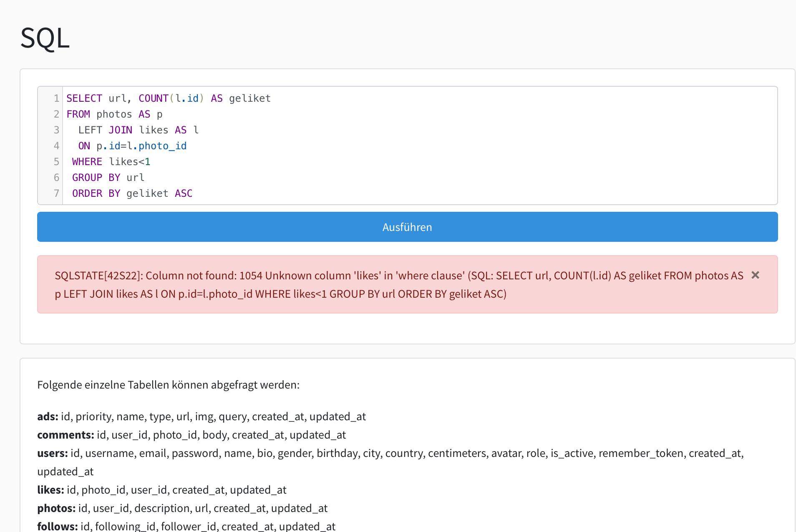This screenshot has height=532, width=796.
Task: Click the bold users table name
Action: coord(52,453)
